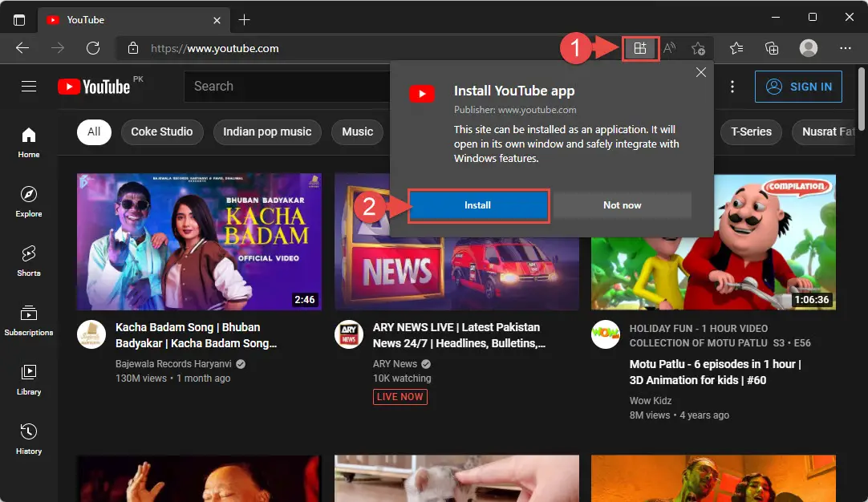Open Explore in the sidebar
This screenshot has height=502, width=868.
[29, 201]
